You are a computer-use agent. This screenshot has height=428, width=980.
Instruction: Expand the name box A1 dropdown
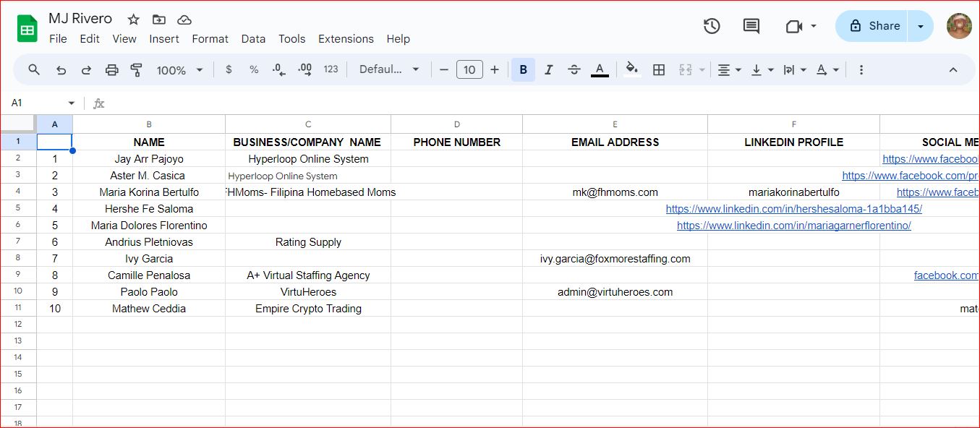71,103
